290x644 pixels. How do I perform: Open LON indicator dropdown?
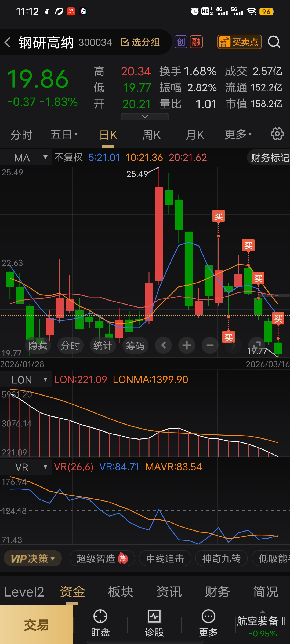[26, 380]
